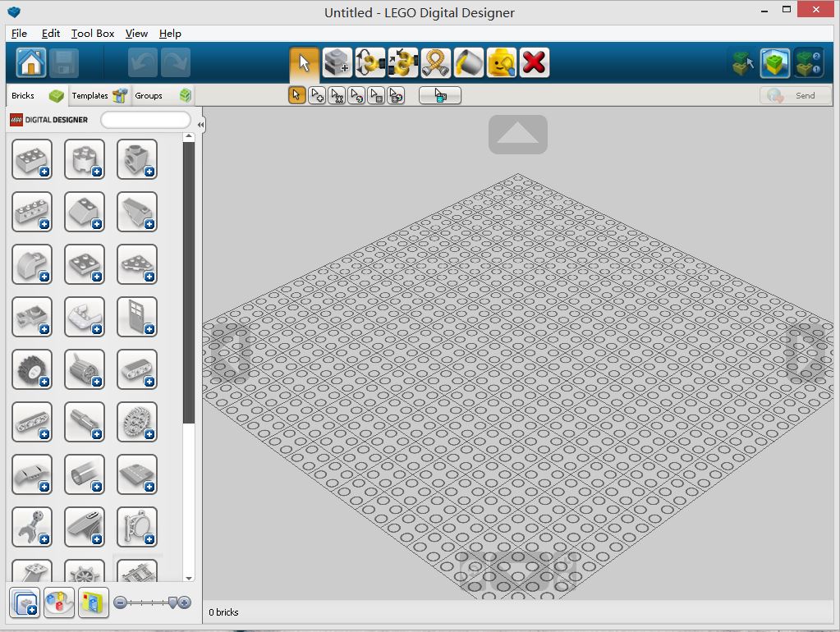Open the Groups tab
The image size is (840, 632).
coord(149,95)
